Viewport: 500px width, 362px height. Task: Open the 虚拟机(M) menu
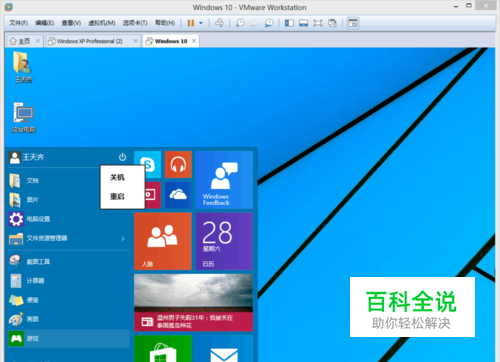[x=102, y=23]
